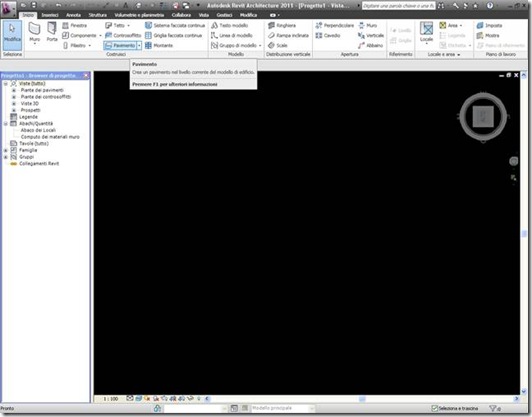
Task: Click the 1:100 view scale button
Action: 110,399
